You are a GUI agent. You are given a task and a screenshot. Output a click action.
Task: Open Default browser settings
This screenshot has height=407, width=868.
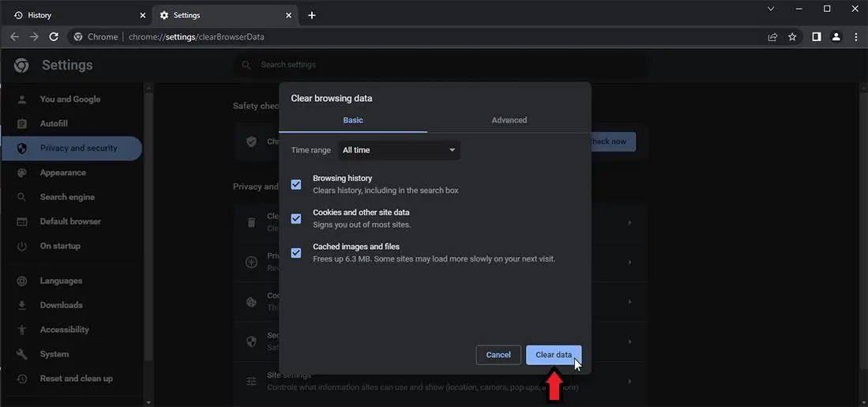[x=70, y=221]
